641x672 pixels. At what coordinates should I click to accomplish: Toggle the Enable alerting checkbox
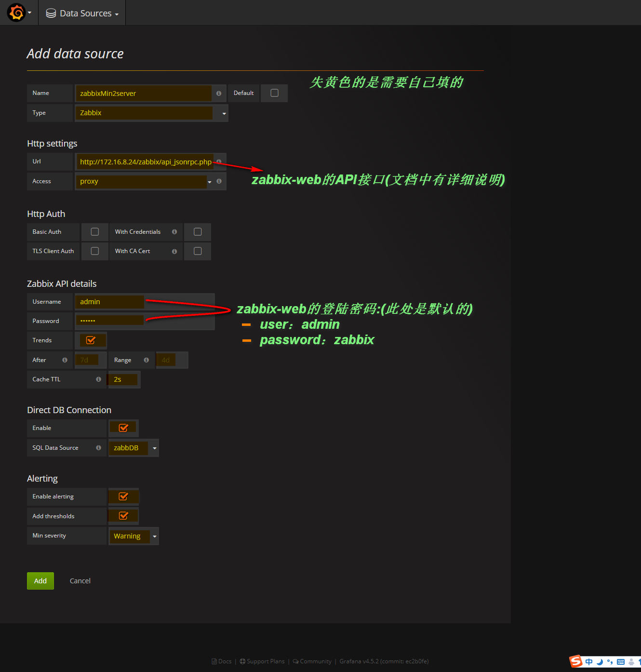[x=123, y=497]
